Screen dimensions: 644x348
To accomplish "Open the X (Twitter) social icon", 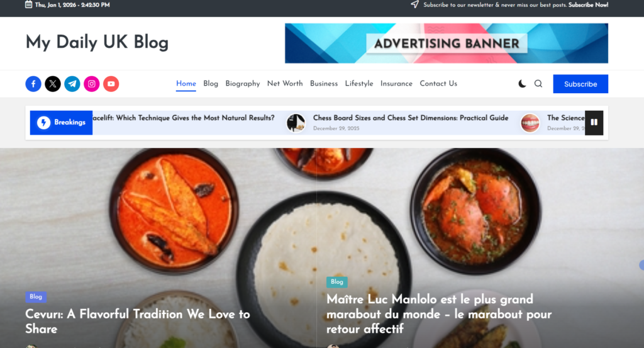I will [53, 84].
